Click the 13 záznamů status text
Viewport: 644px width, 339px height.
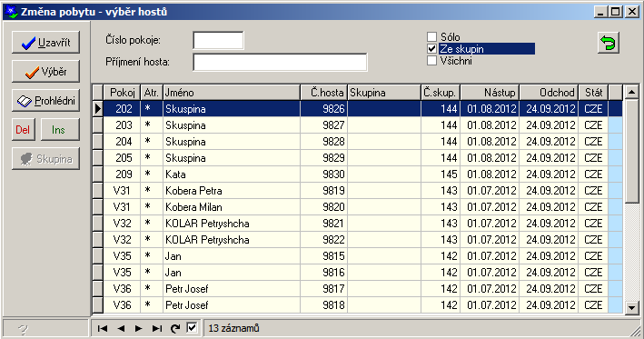coord(233,328)
